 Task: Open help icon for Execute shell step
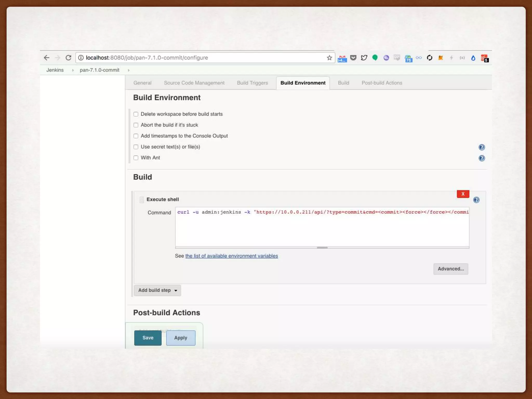476,200
